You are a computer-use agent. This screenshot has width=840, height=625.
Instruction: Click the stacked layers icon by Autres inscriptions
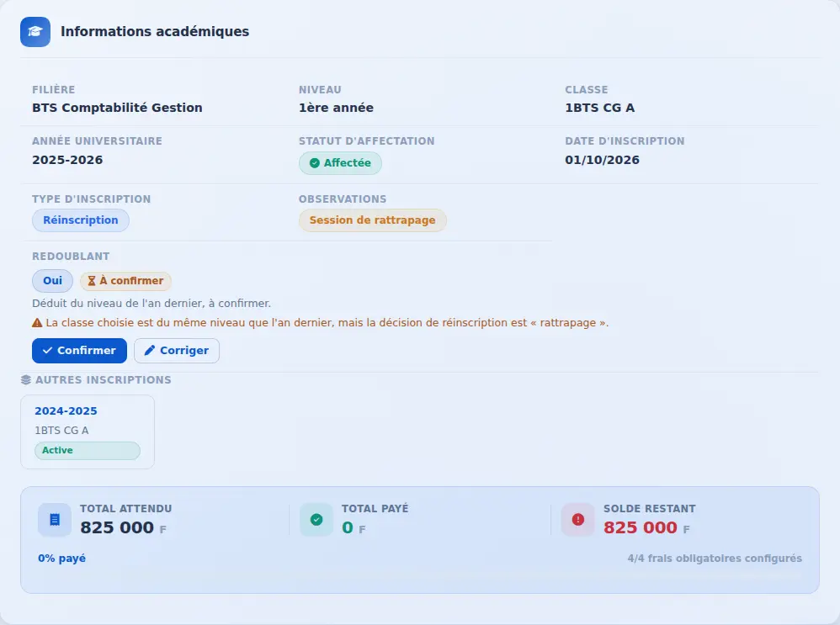point(26,379)
